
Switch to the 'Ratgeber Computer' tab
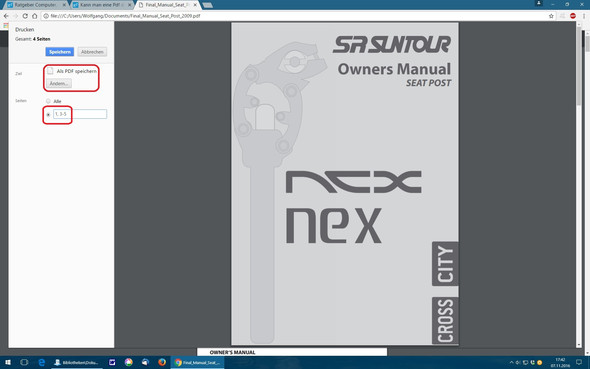click(36, 5)
